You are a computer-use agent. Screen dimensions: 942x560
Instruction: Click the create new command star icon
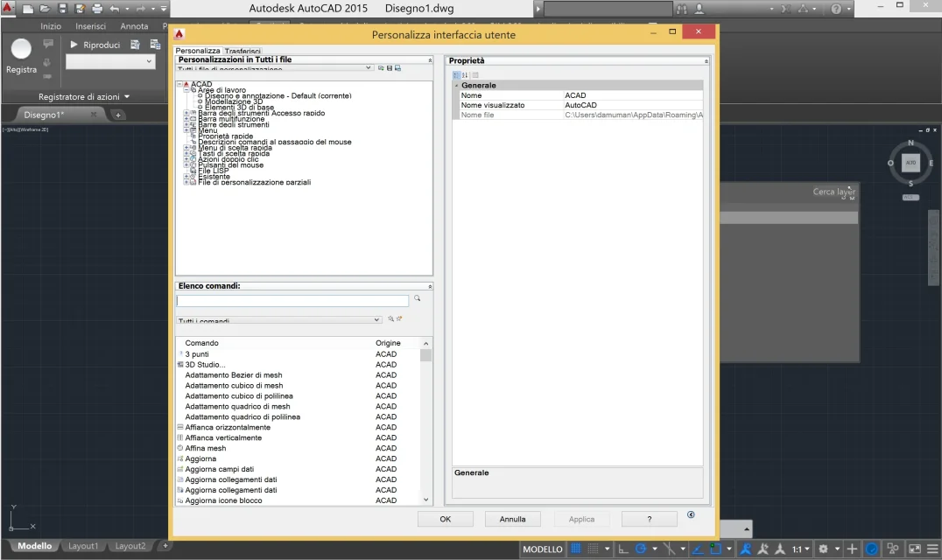pos(399,318)
